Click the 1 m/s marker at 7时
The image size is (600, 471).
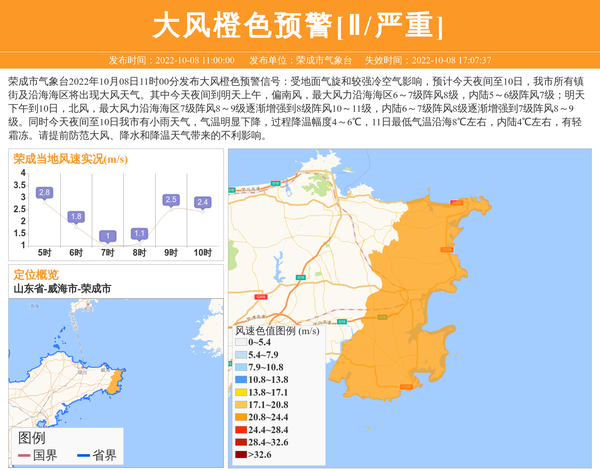108,236
